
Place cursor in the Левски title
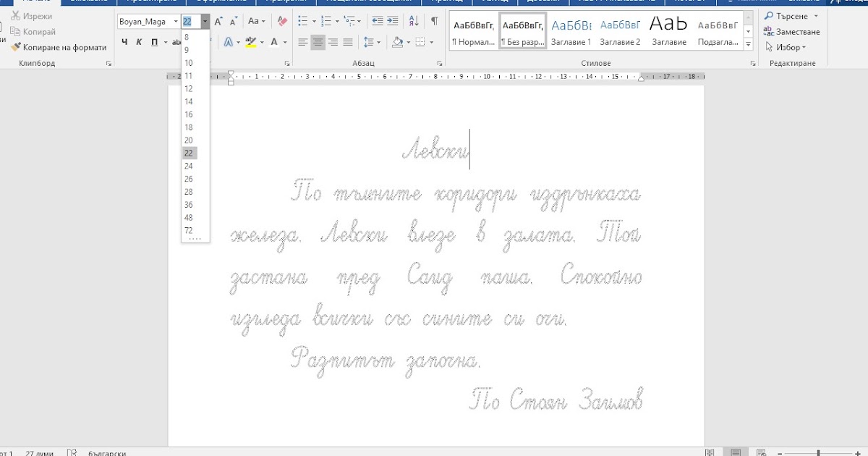pos(435,149)
